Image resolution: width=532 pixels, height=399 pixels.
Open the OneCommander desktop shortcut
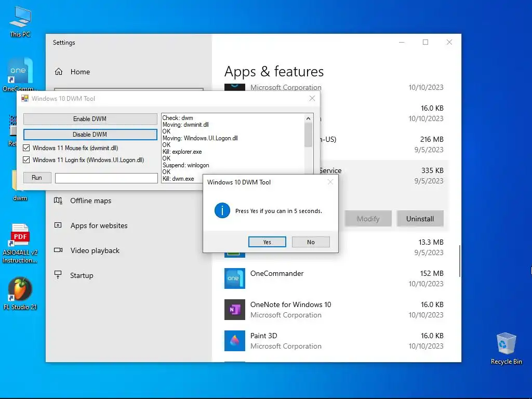(x=20, y=75)
